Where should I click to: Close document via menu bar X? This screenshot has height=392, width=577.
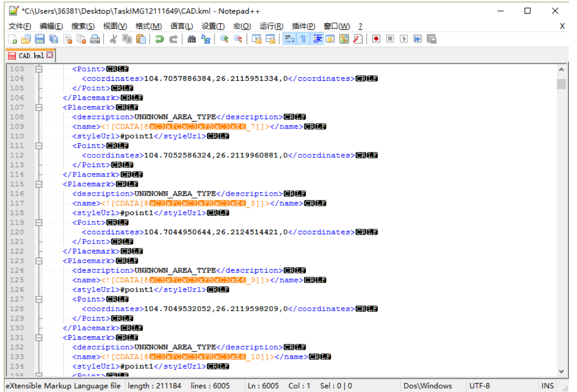click(562, 26)
